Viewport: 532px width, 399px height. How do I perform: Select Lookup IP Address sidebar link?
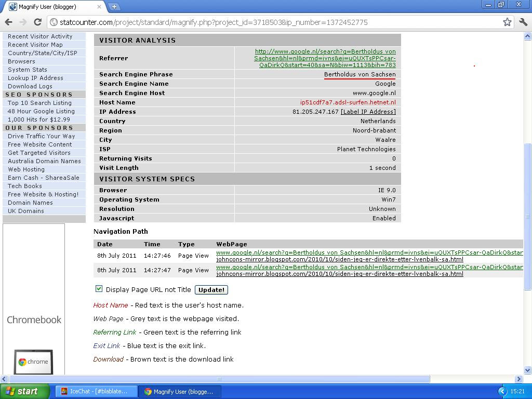35,78
